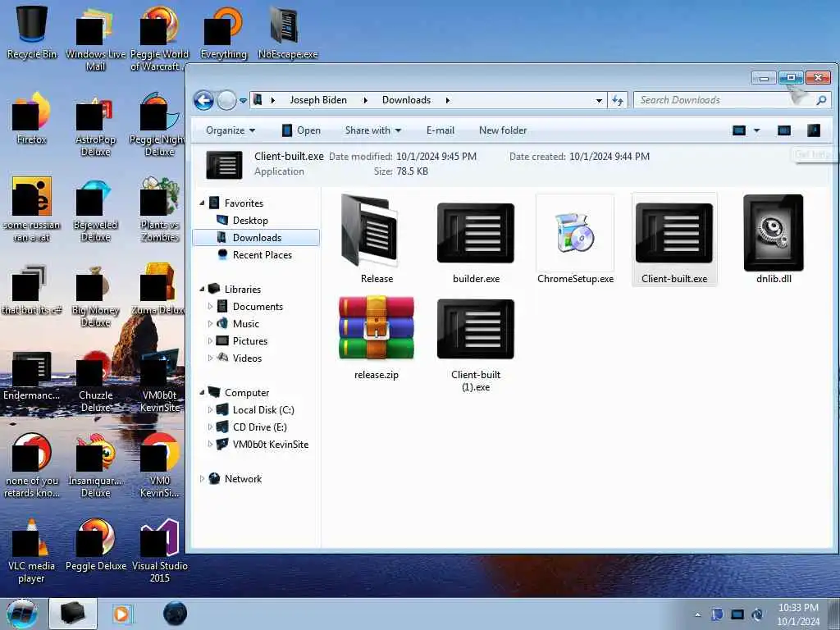The width and height of the screenshot is (840, 630).
Task: Collapse the Computer group
Action: [x=202, y=393]
